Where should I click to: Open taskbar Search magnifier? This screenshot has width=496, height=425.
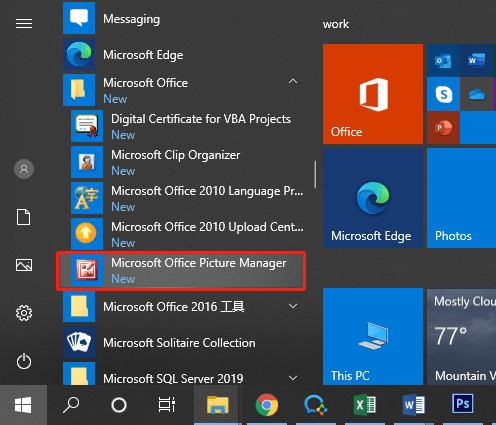71,405
